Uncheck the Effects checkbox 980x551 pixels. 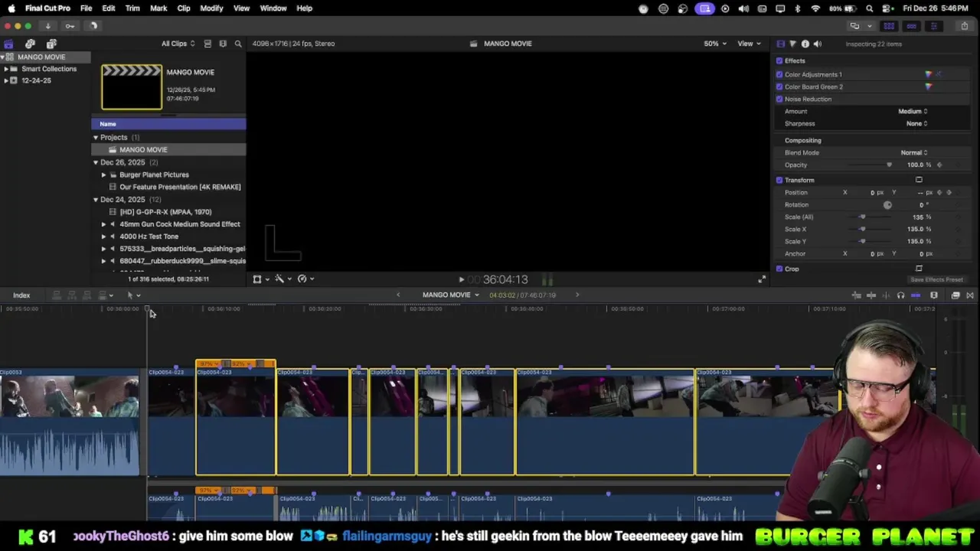[x=779, y=60]
